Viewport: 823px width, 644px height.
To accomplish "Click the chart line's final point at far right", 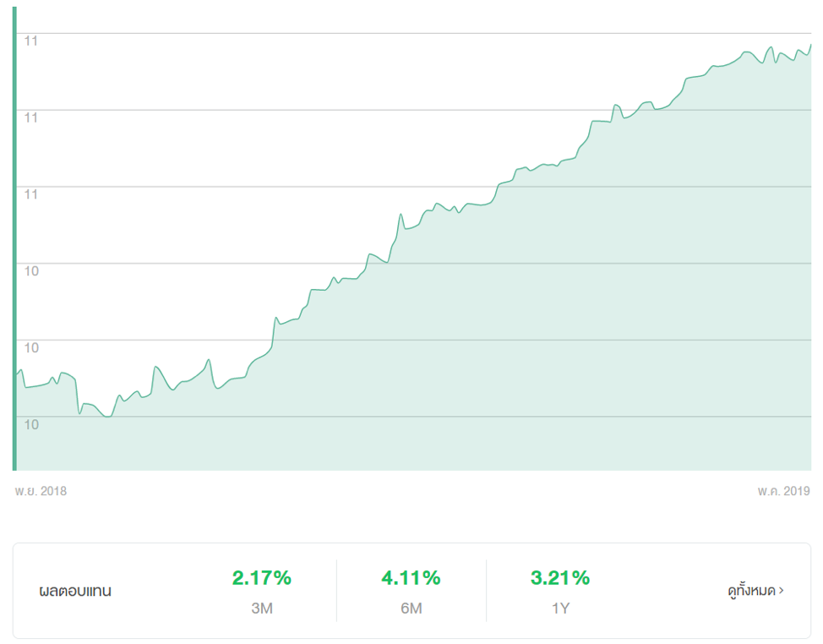I will 810,45.
